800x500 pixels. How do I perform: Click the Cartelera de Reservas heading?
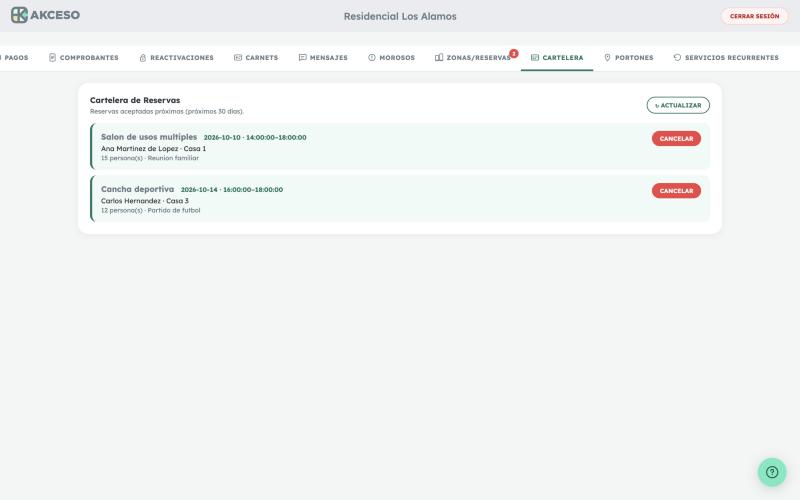(135, 100)
